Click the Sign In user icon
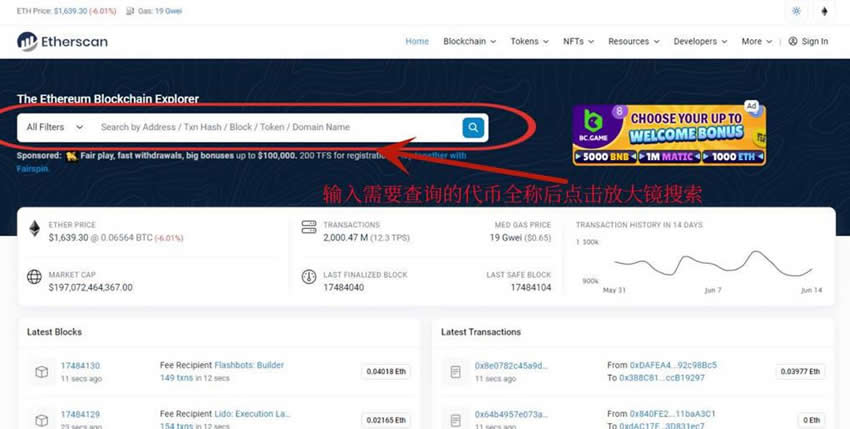This screenshot has width=850, height=429. pyautogui.click(x=793, y=41)
